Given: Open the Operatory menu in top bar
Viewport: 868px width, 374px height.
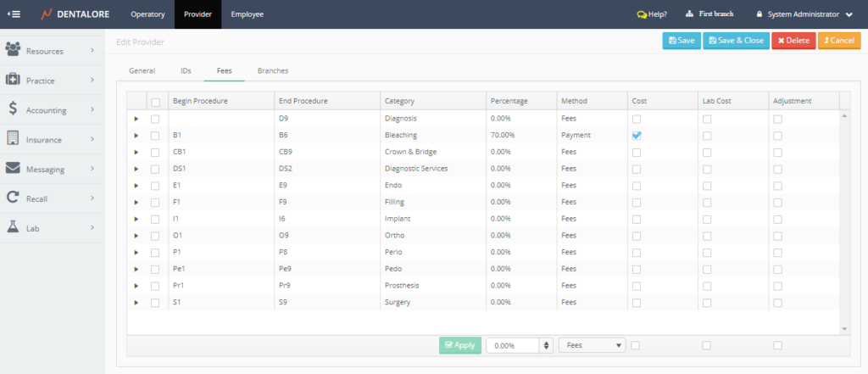Looking at the screenshot, I should (147, 14).
